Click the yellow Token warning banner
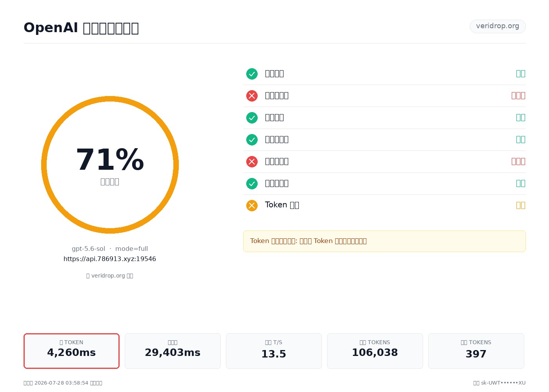Screen dimensions: 549x392 click(x=384, y=241)
